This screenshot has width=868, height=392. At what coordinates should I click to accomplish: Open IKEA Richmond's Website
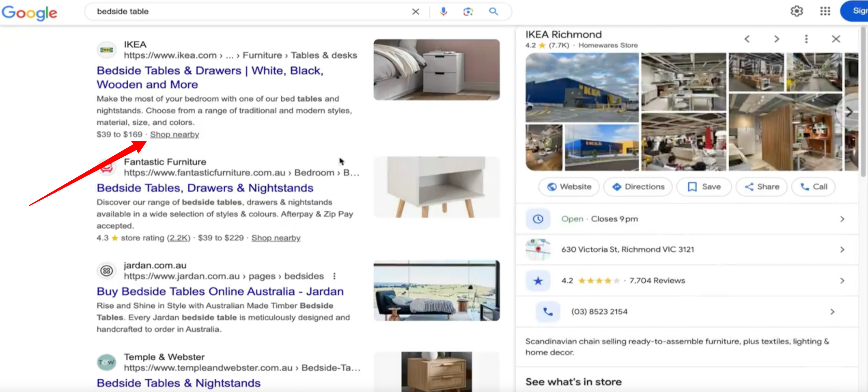[x=568, y=186]
